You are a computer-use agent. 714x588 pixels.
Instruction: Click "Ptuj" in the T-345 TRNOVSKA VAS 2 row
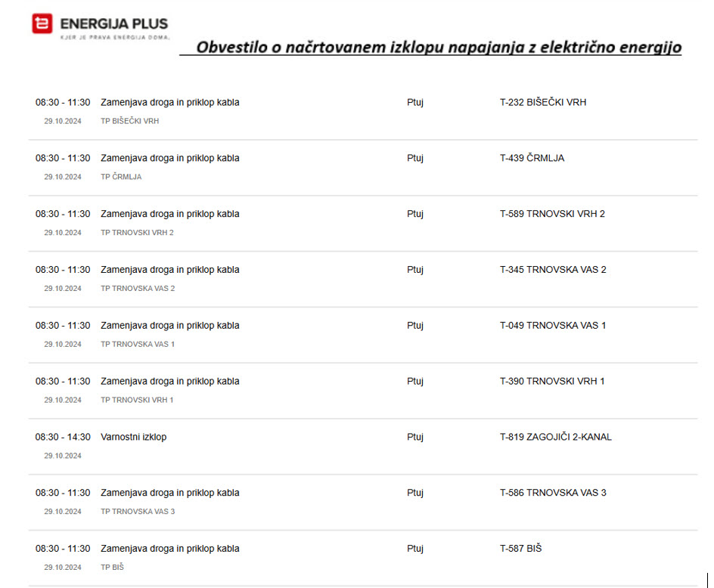(x=415, y=270)
